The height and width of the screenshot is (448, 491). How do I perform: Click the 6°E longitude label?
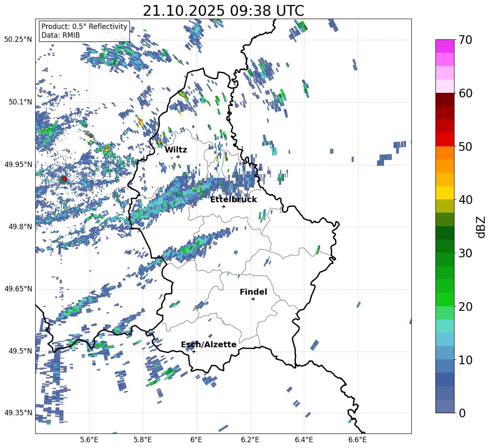(x=196, y=440)
